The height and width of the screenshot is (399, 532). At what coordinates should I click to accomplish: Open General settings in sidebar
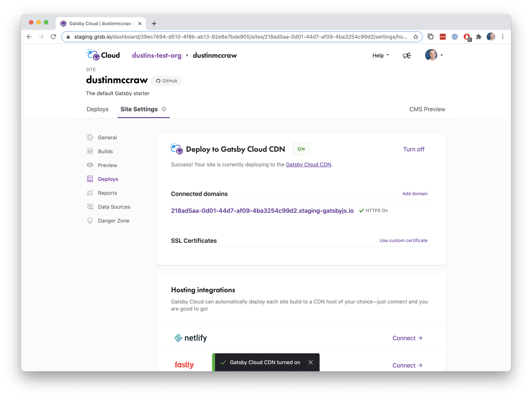pyautogui.click(x=102, y=137)
